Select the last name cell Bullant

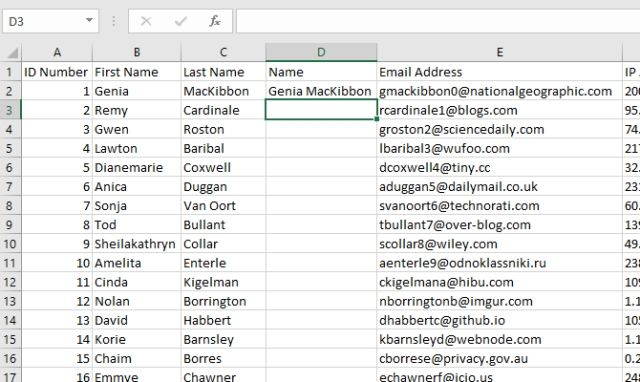pos(223,225)
